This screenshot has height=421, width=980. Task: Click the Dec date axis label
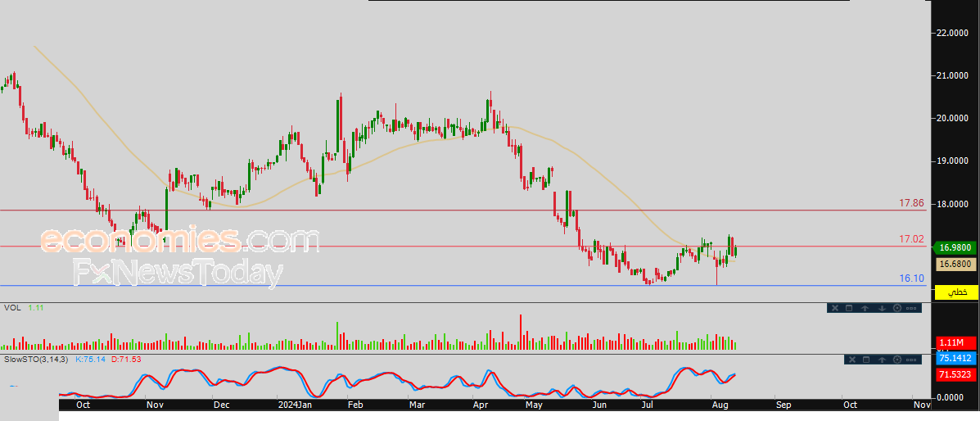(x=221, y=405)
